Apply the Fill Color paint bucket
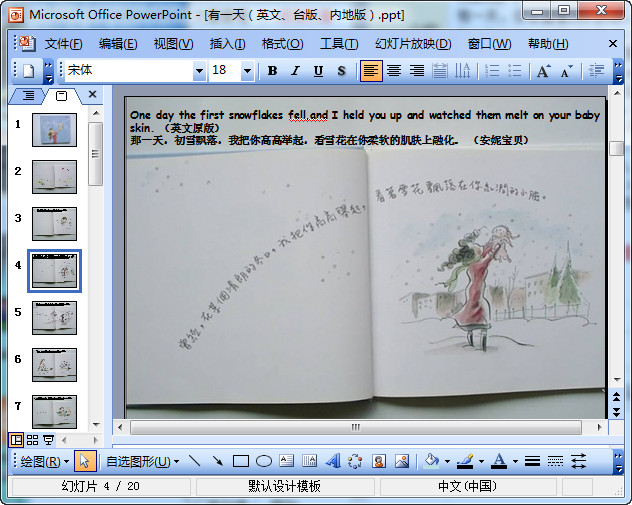Screen dimensions: 632x505 tap(431, 461)
